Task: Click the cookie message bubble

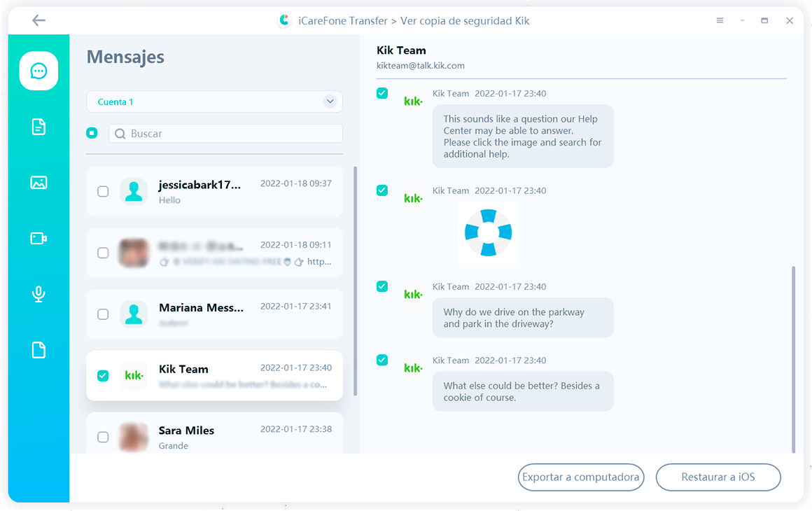Action: click(x=523, y=391)
